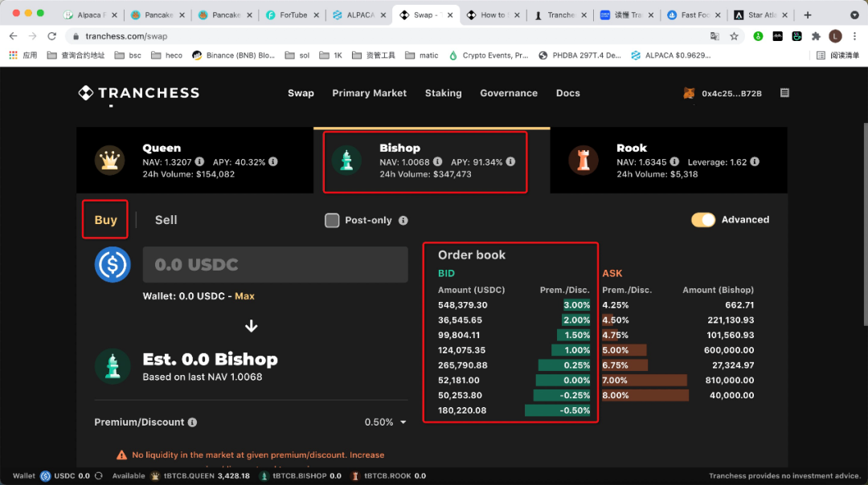Click the Post-only info icon
This screenshot has height=485, width=868.
pyautogui.click(x=403, y=220)
